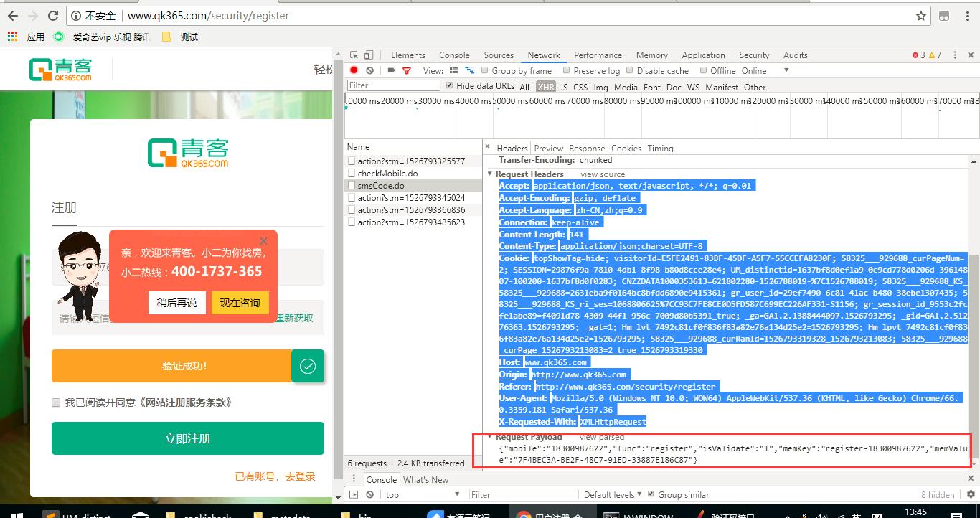This screenshot has width=980, height=518.
Task: Open DevTools more options menu
Action: (956, 55)
